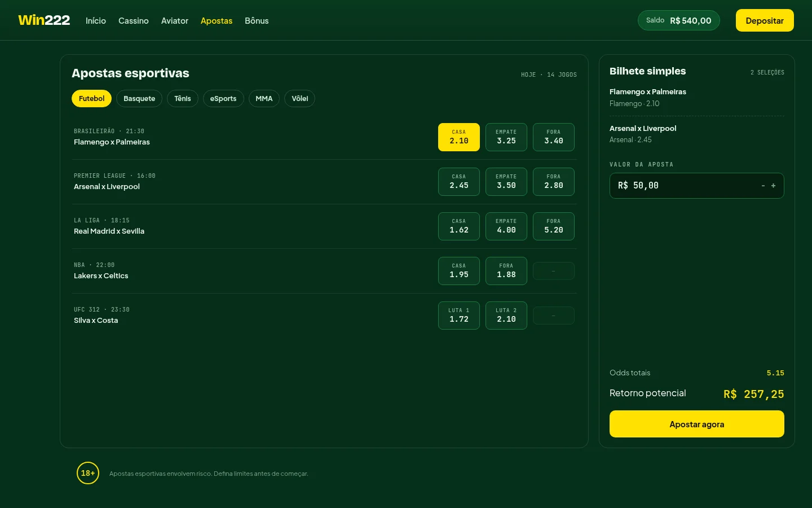812x508 pixels.
Task: Pick Luta 2 2.10 for Silva x Costa
Action: (x=506, y=316)
